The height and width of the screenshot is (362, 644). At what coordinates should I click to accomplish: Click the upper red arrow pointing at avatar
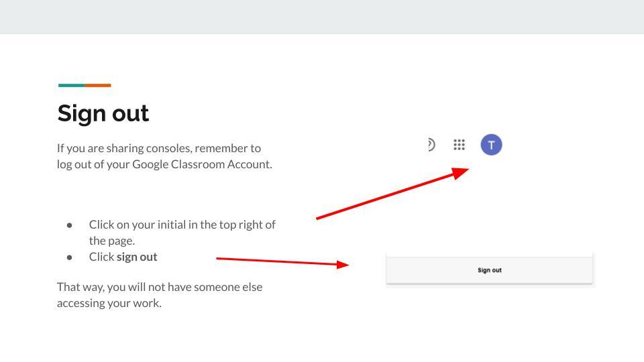coord(392,194)
